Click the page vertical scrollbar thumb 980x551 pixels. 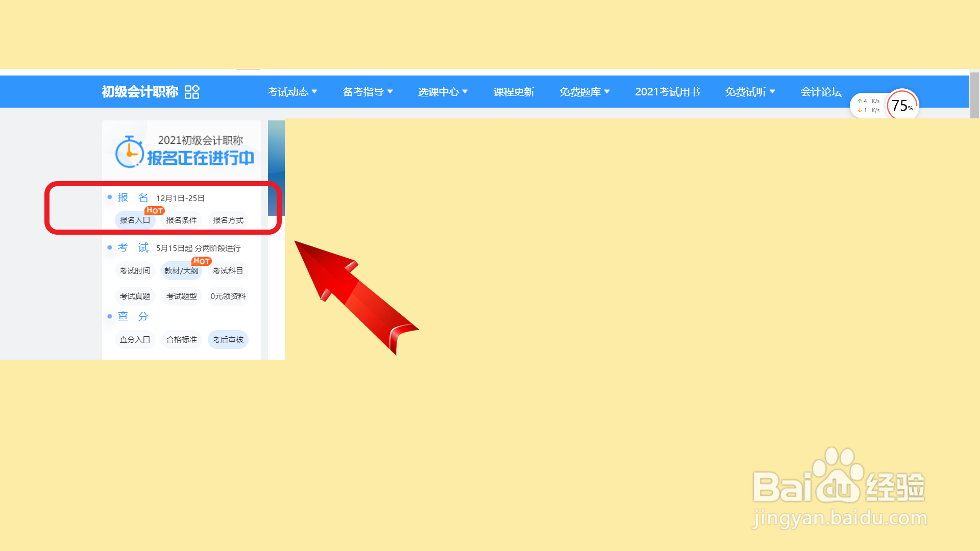(974, 95)
